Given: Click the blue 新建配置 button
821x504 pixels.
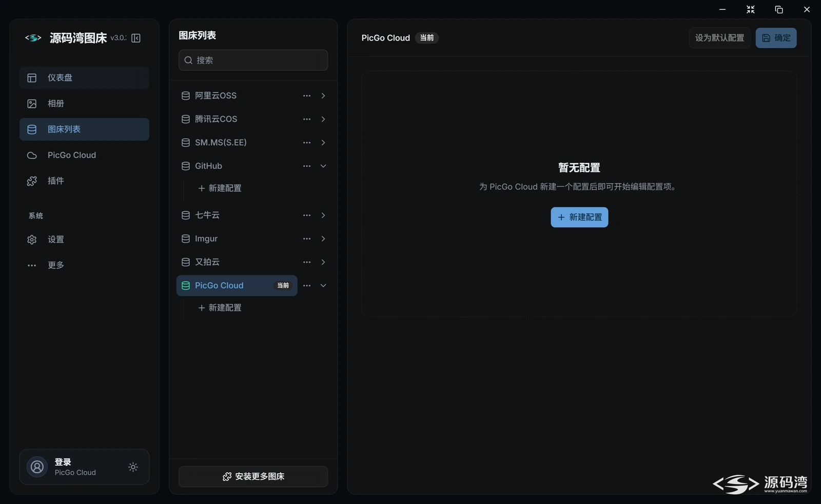Looking at the screenshot, I should tap(579, 217).
